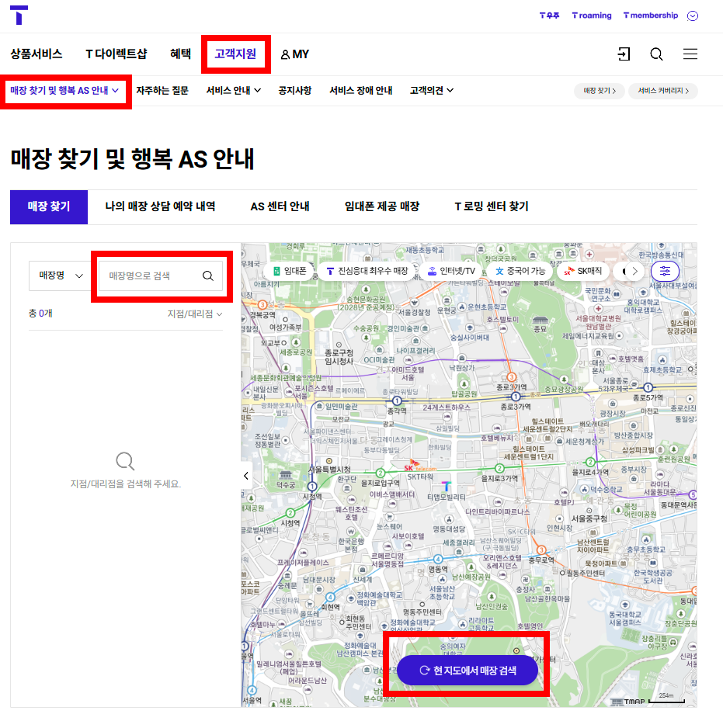
Task: Open 공지사항 page
Action: point(294,91)
